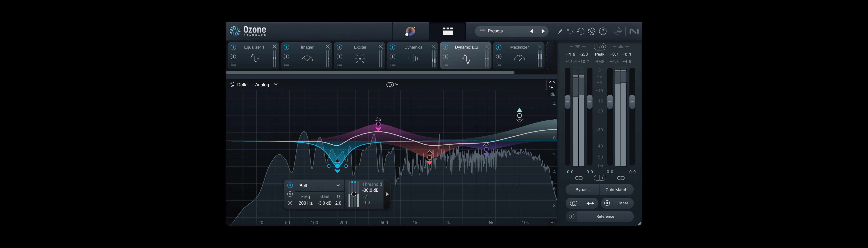Click the Dynamics waveform bars icon
This screenshot has width=868, height=248.
(413, 59)
